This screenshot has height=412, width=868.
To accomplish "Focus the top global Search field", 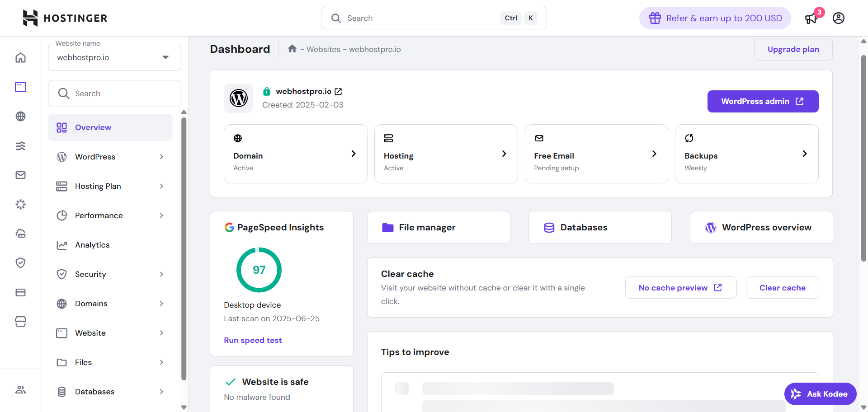I will [x=434, y=18].
